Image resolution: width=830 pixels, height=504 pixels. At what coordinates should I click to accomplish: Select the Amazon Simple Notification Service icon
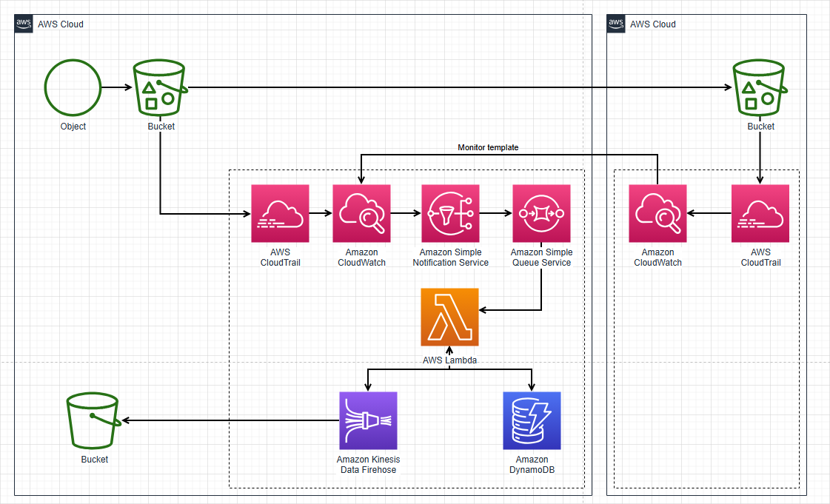coord(450,213)
